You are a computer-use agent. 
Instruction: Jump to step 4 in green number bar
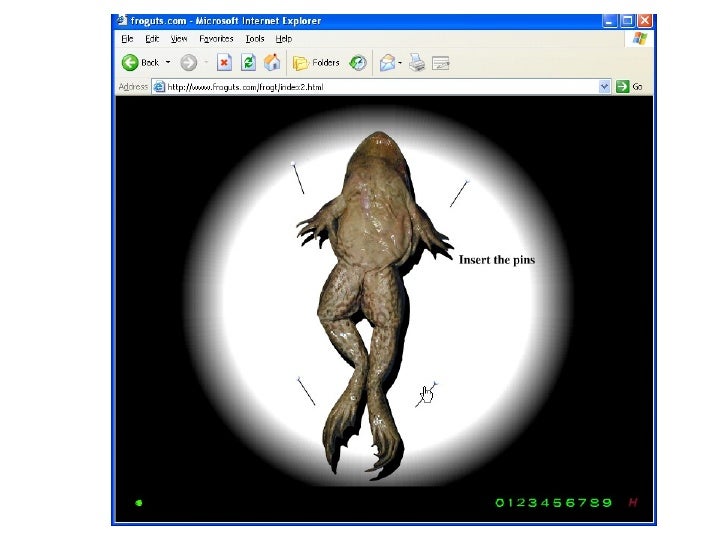pos(545,503)
